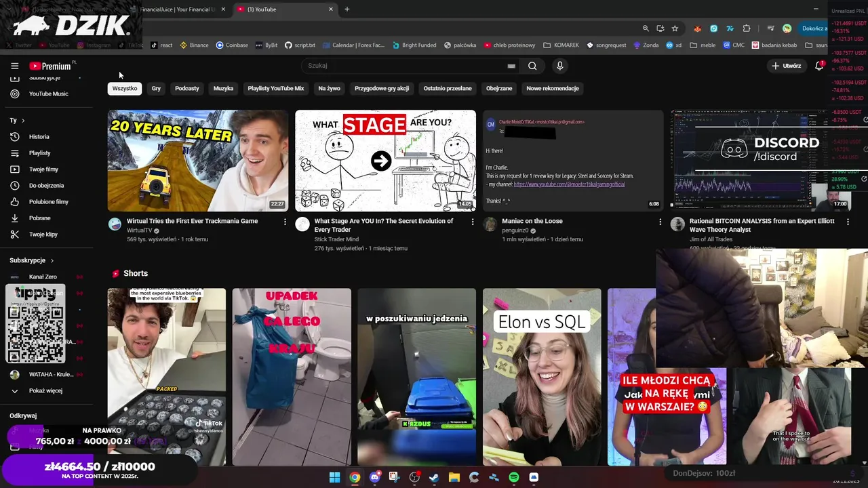Open the on-screen keyboard icon in search box
Image resolution: width=868 pixels, height=488 pixels.
pyautogui.click(x=511, y=66)
